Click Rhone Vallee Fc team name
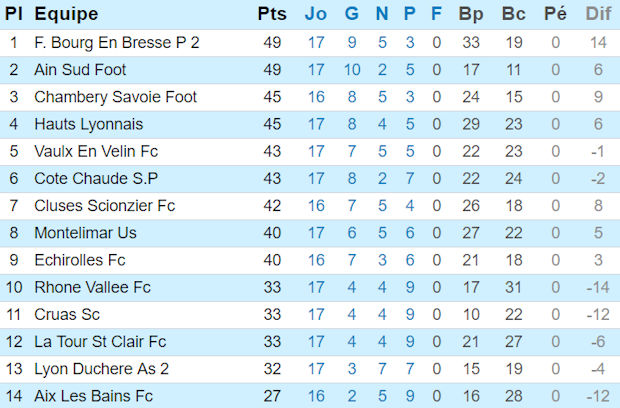620x408 pixels. (92, 287)
